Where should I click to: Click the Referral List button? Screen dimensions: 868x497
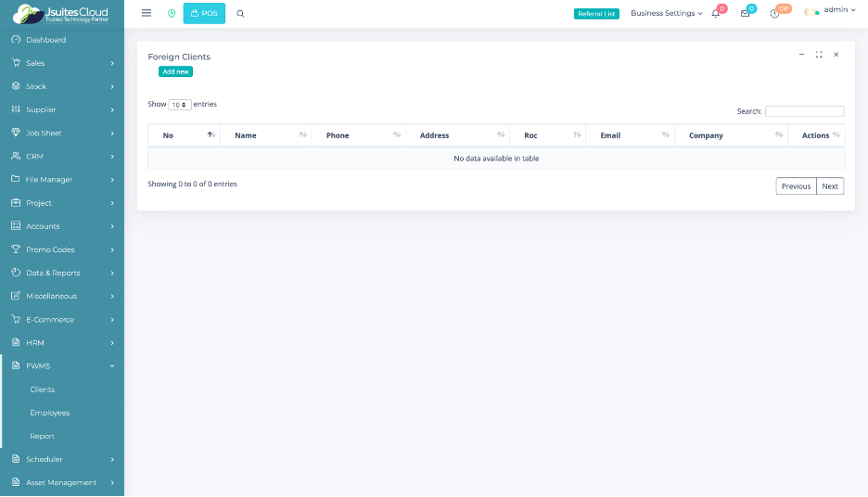click(596, 13)
